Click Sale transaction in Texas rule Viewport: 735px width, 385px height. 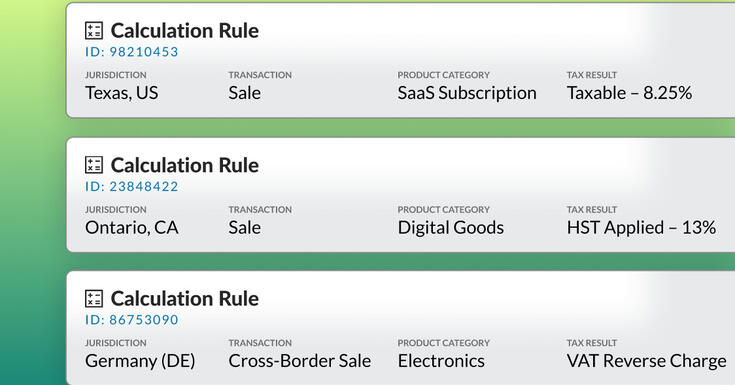point(245,93)
